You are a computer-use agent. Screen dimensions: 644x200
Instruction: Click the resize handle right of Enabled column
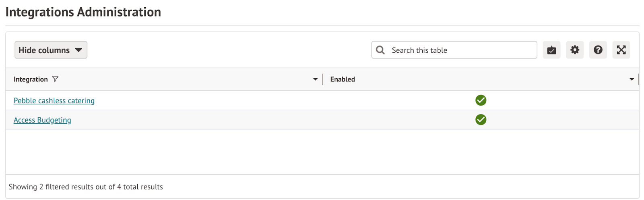[x=638, y=79]
